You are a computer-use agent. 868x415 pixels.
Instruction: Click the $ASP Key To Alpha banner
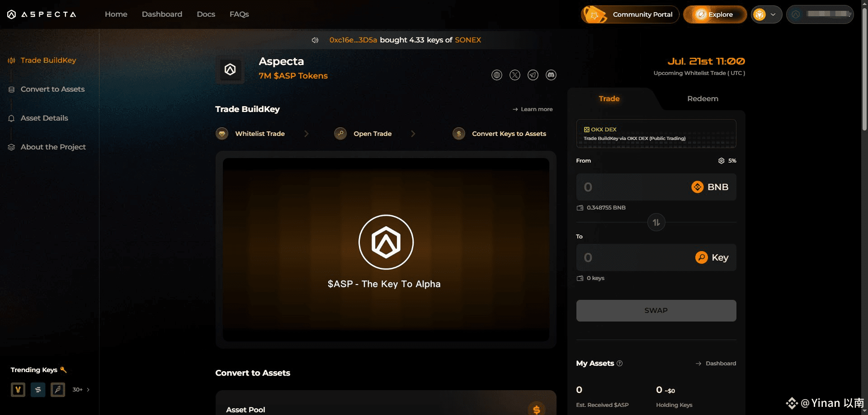click(x=386, y=250)
